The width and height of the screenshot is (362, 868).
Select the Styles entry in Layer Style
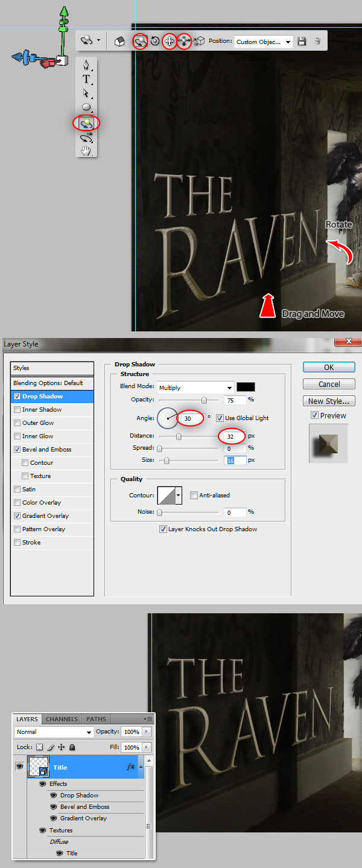(52, 368)
